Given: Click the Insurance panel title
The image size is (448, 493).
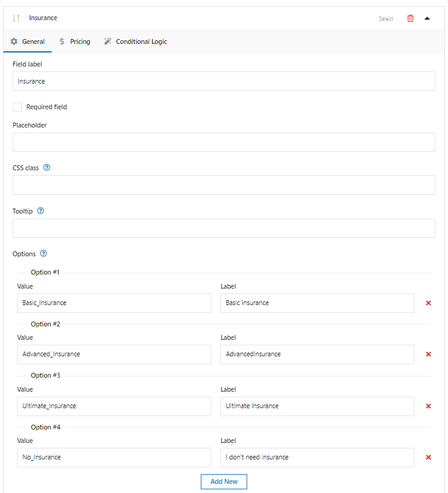Looking at the screenshot, I should click(x=43, y=18).
